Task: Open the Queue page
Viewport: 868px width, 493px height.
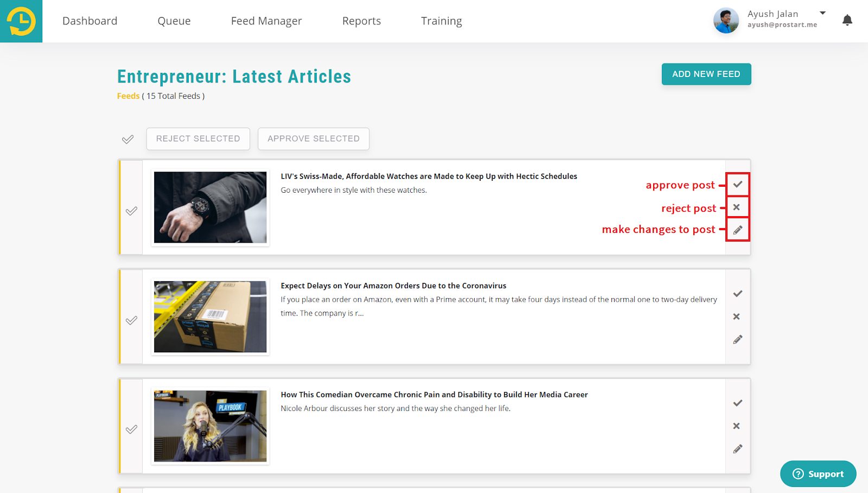Action: pos(174,21)
